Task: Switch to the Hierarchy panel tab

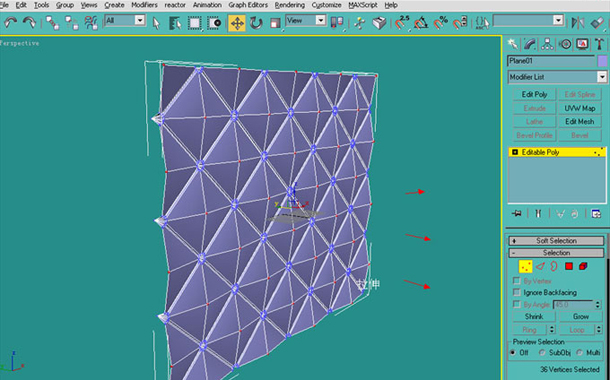Action: [547, 44]
